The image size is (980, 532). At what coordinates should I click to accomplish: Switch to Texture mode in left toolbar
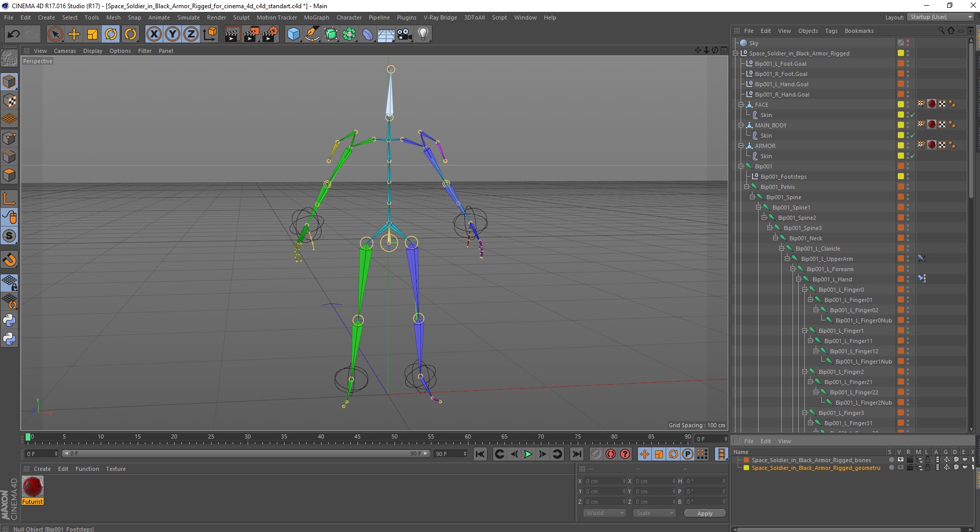coord(9,101)
